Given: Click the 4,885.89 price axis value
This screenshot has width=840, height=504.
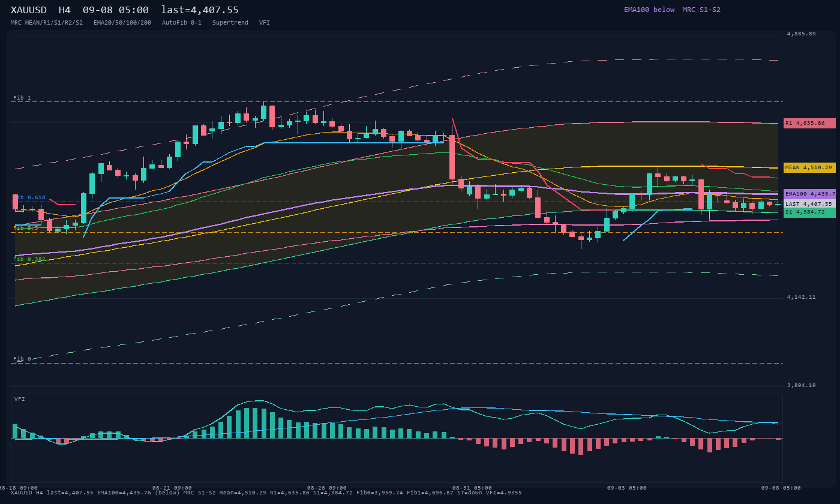Looking at the screenshot, I should tap(802, 34).
